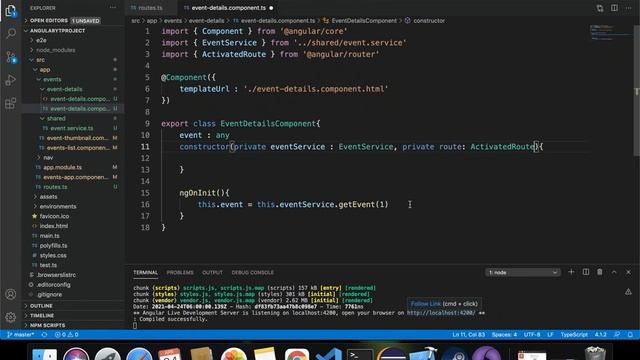Screen dimensions: 640x360
Task: Expand the Outline section
Action: click(x=73, y=306)
